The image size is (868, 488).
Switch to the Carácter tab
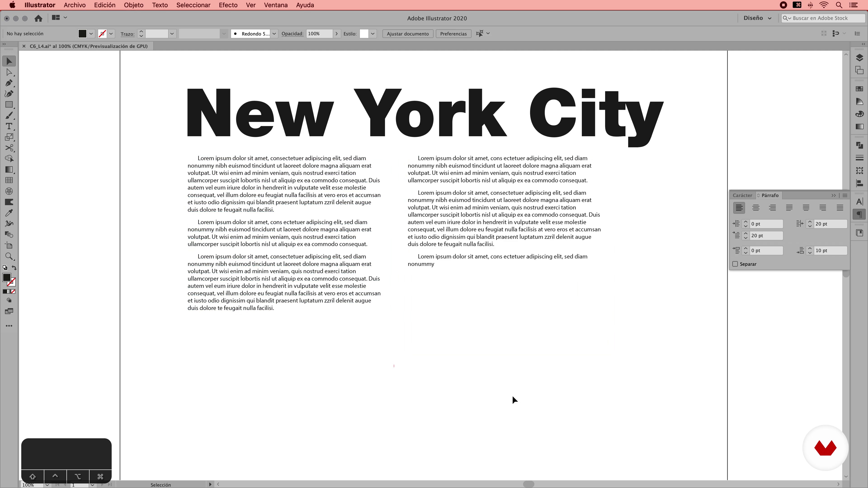click(x=742, y=195)
